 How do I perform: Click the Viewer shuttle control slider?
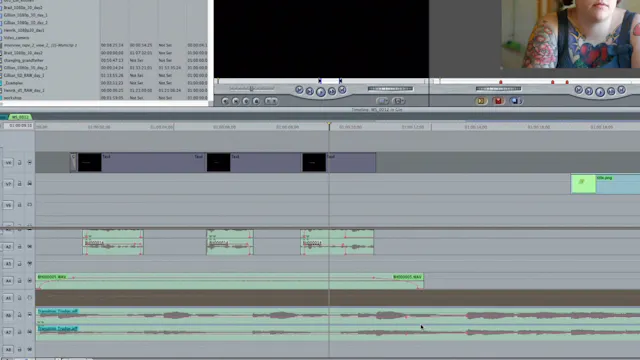click(x=252, y=89)
